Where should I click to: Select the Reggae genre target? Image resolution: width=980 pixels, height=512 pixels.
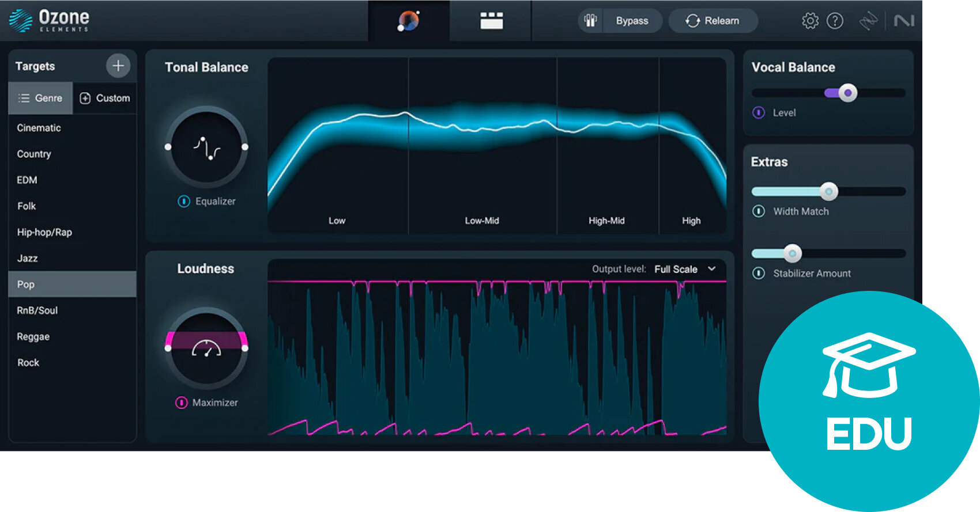tap(72, 336)
